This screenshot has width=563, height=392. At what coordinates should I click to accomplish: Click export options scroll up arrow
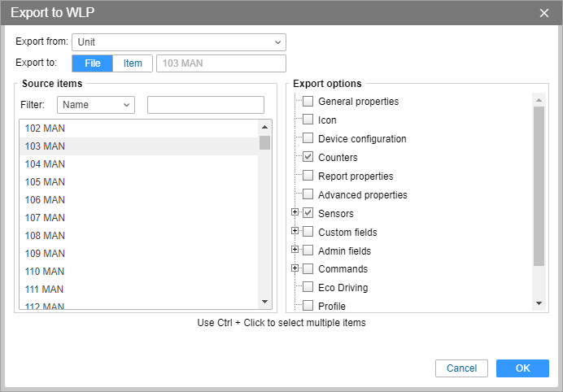point(539,100)
